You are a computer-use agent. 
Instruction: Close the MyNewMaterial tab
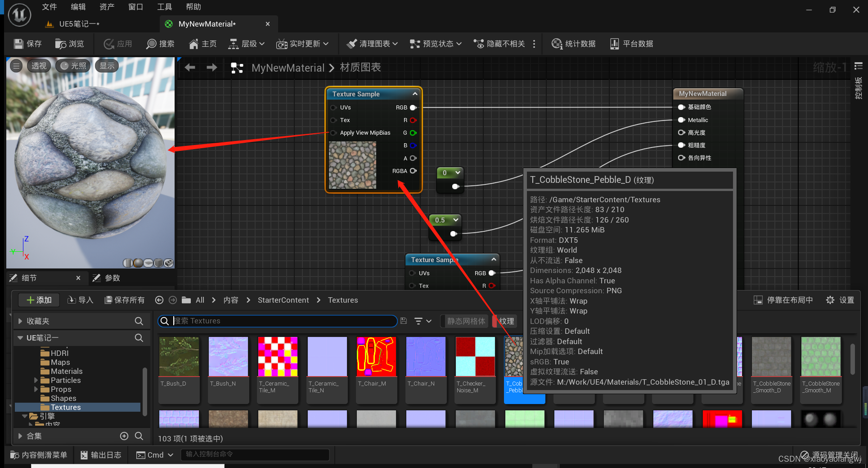point(268,24)
